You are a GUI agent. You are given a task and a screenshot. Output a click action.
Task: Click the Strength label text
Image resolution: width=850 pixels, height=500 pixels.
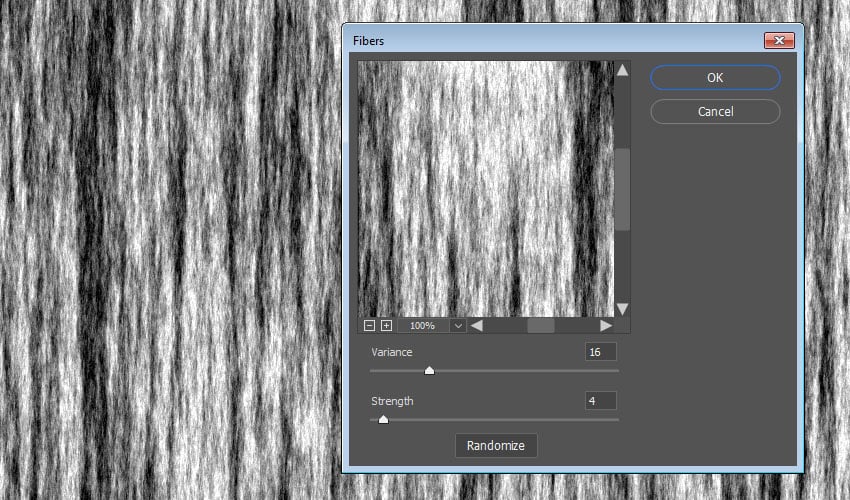(392, 401)
